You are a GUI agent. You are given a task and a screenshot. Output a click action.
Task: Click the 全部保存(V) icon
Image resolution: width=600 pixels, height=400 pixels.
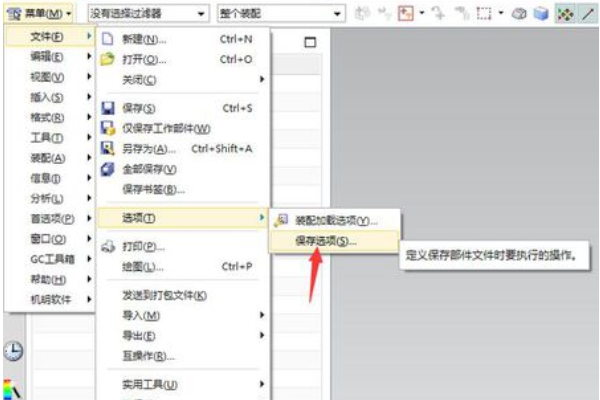(x=108, y=169)
